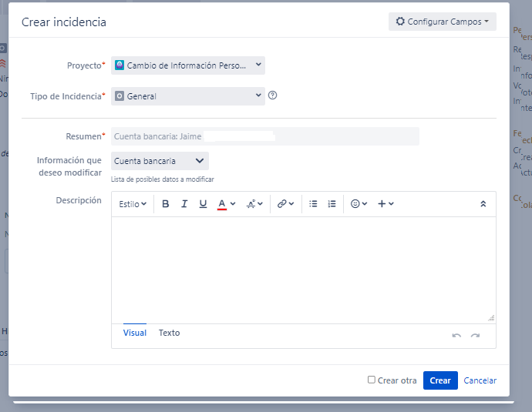Open Información que deseo modificar dropdown
The height and width of the screenshot is (412, 532).
click(x=160, y=161)
